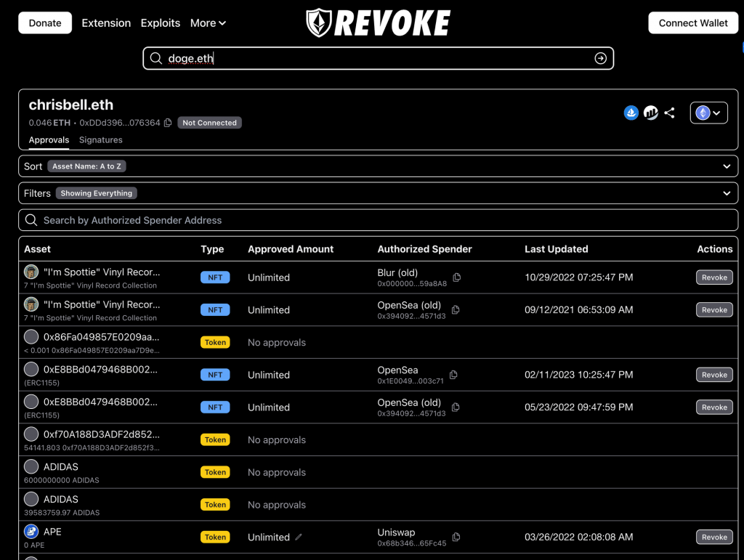Click placeholder icon of 6000000000 ADIDAS token
The height and width of the screenshot is (560, 744).
(31, 466)
